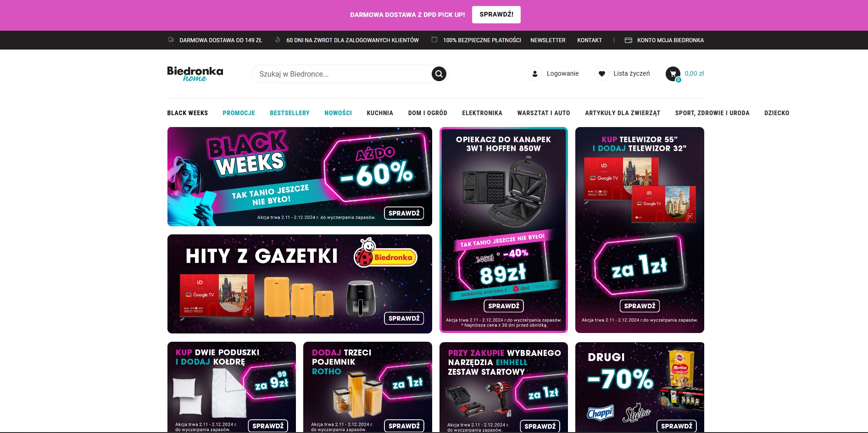Viewport: 868px width, 433px height.
Task: Open the TV 55 inch promo banner
Action: pos(640,230)
